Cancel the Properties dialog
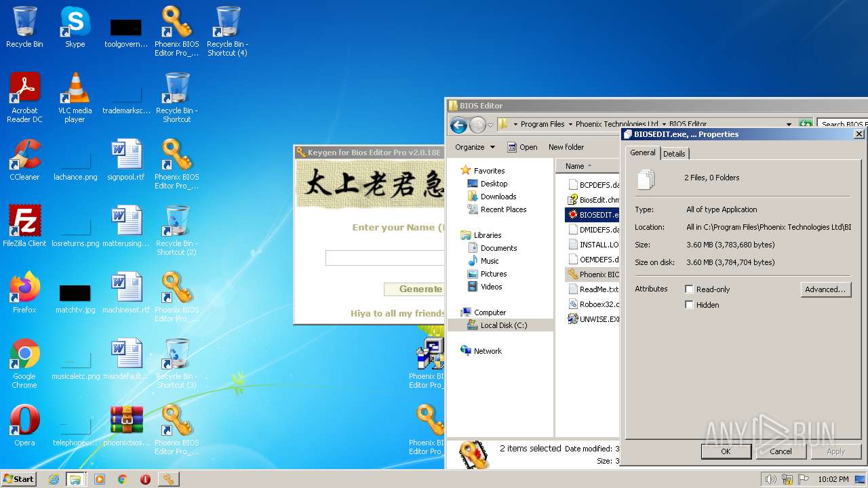 point(781,451)
